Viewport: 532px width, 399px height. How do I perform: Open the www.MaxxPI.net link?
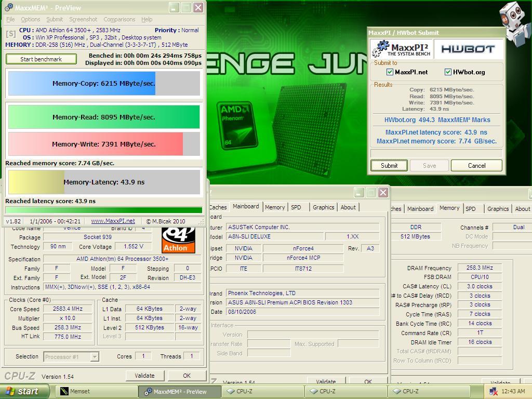coord(113,221)
